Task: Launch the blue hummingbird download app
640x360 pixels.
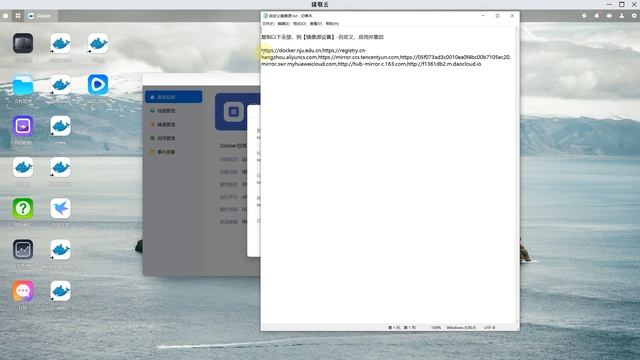Action: (60, 209)
